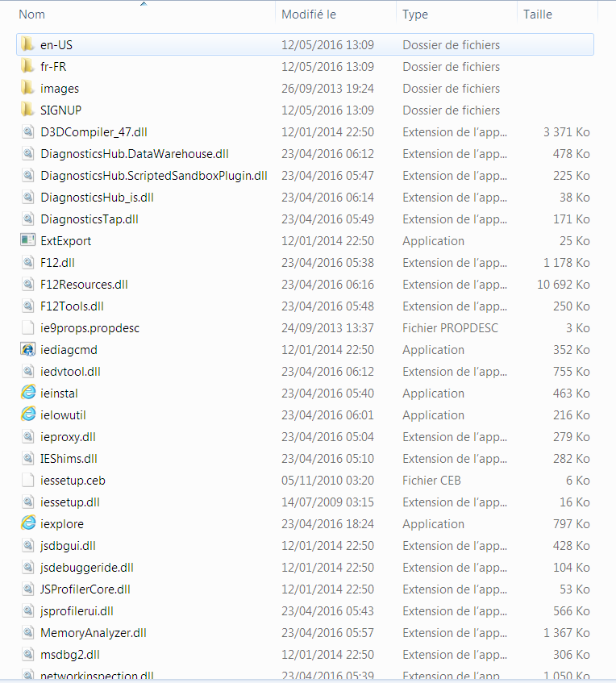
Task: Click the 23/04/2016 18:24 date cell
Action: 327,524
